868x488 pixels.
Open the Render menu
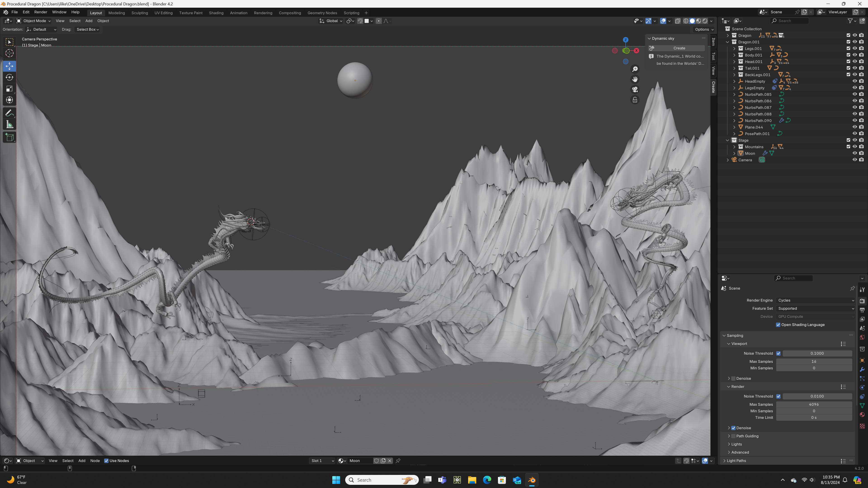[x=41, y=12]
